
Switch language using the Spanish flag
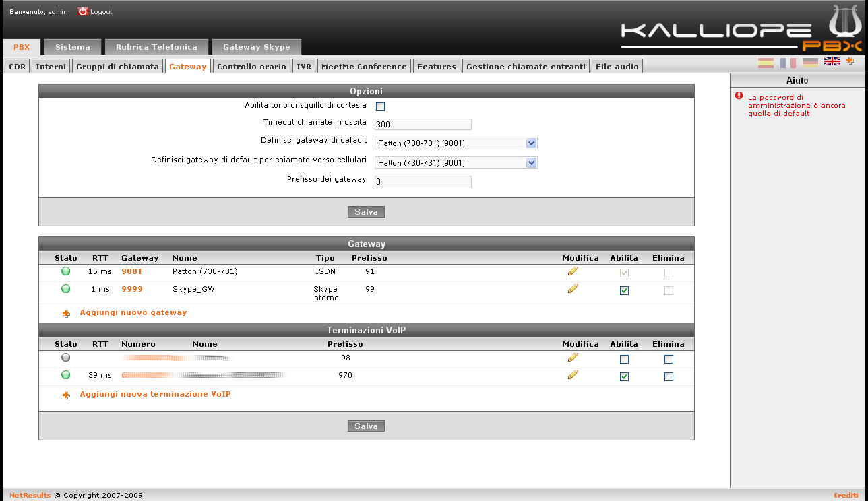(x=766, y=63)
